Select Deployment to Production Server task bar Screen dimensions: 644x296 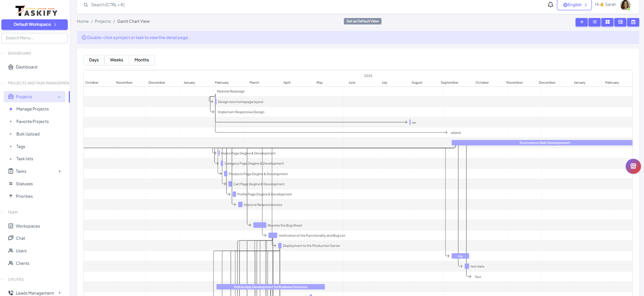[x=280, y=246]
